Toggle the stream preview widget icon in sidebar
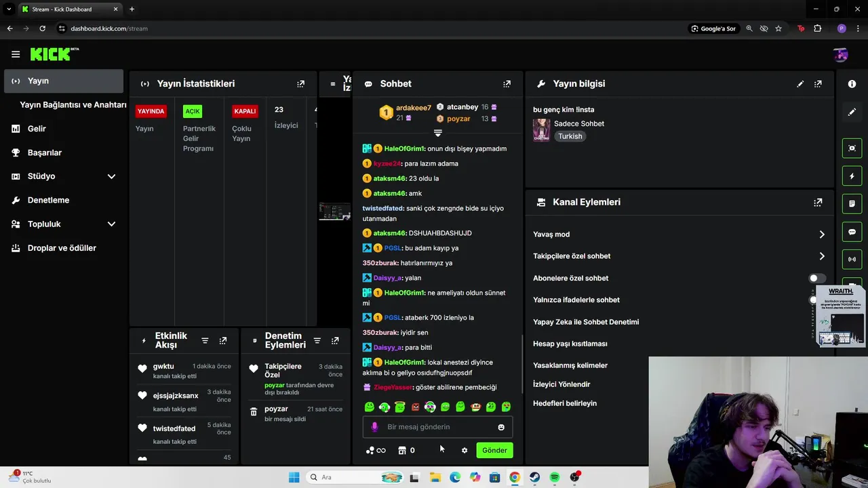868x488 pixels. coord(852,148)
